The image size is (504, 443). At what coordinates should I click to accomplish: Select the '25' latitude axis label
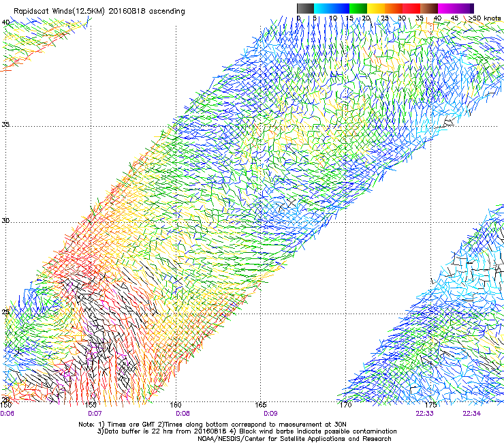pos(5,312)
